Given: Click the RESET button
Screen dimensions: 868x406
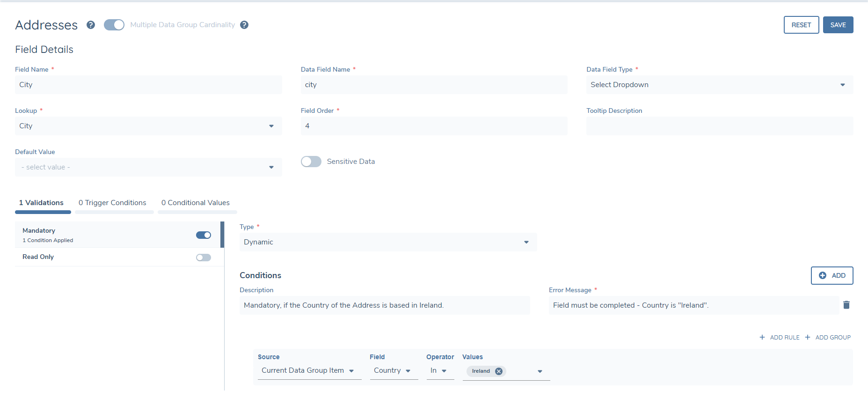Looking at the screenshot, I should 801,25.
